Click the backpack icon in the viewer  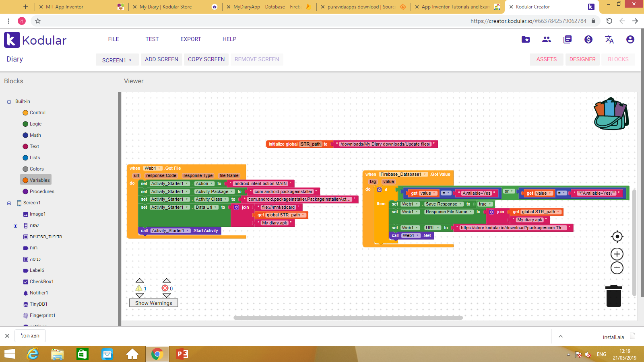tap(611, 114)
